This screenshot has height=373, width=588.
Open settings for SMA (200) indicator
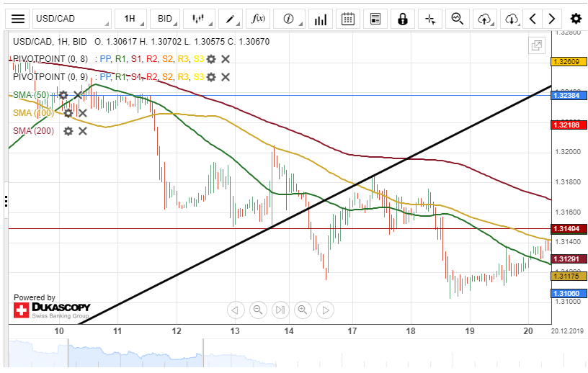[68, 131]
